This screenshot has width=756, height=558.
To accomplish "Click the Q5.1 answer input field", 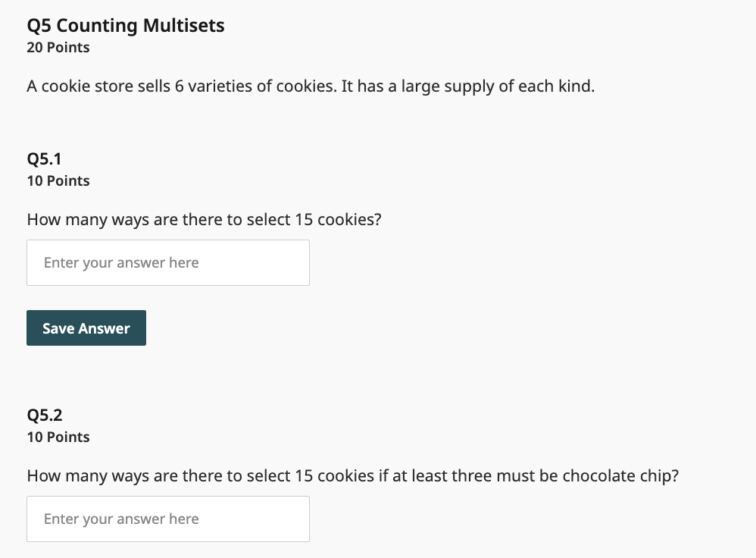I will (x=167, y=263).
